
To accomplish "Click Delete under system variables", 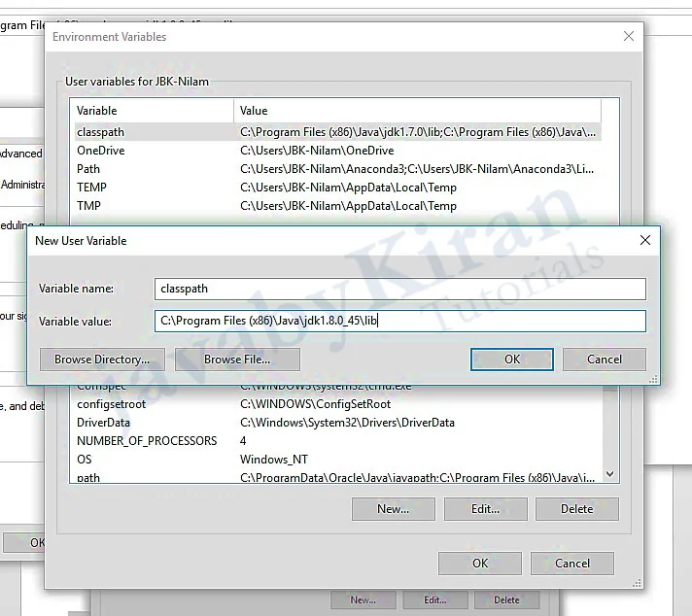I will click(x=576, y=509).
